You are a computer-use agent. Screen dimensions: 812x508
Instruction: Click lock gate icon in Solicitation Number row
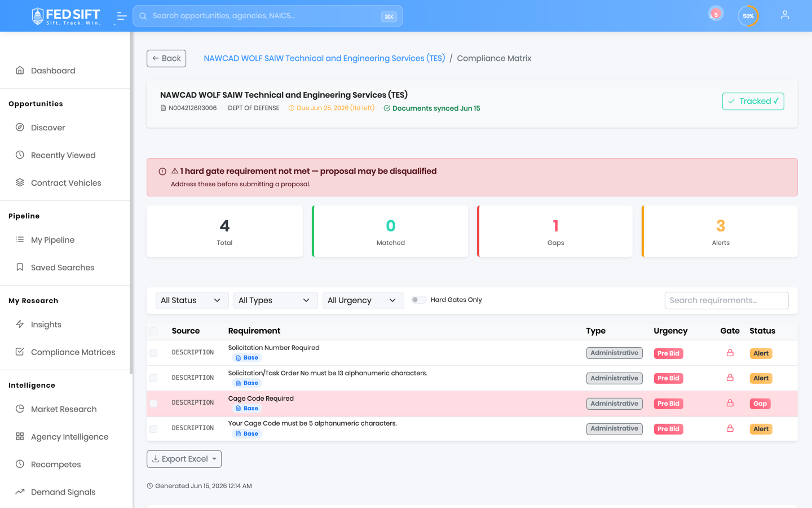[x=730, y=353]
